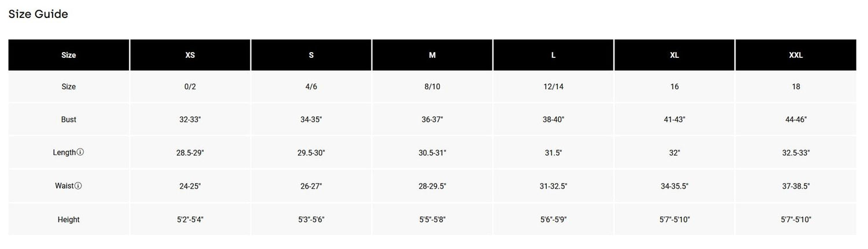Click the 12/14 size cell
The image size is (868, 249).
(553, 86)
